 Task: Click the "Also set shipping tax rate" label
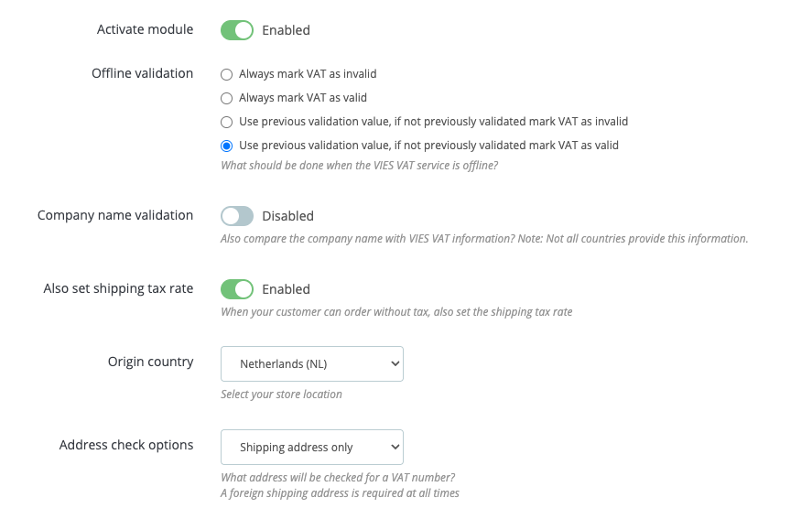click(x=118, y=288)
